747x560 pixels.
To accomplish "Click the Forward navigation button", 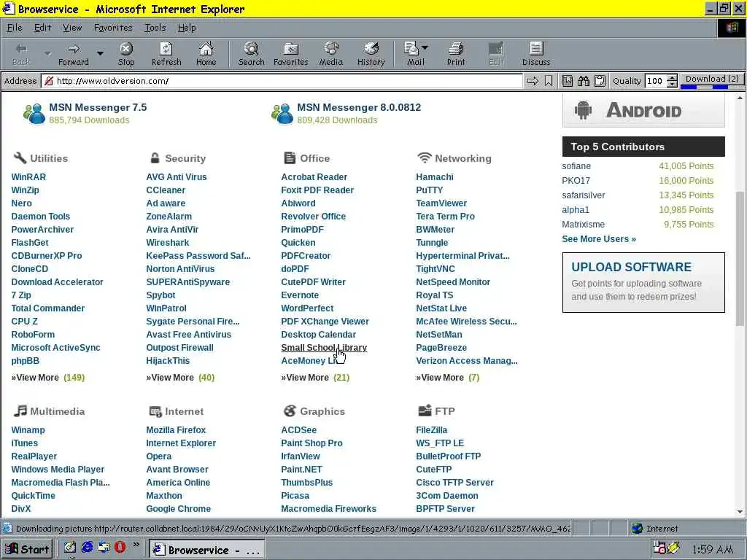I will point(74,54).
